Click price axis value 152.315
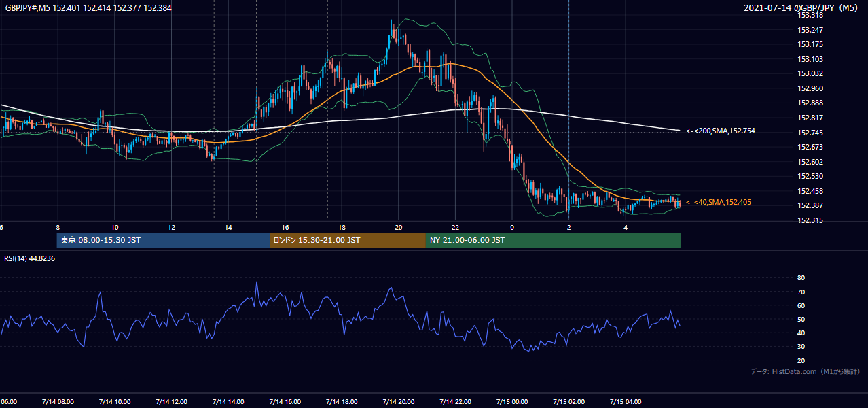The height and width of the screenshot is (408, 868). (x=810, y=220)
